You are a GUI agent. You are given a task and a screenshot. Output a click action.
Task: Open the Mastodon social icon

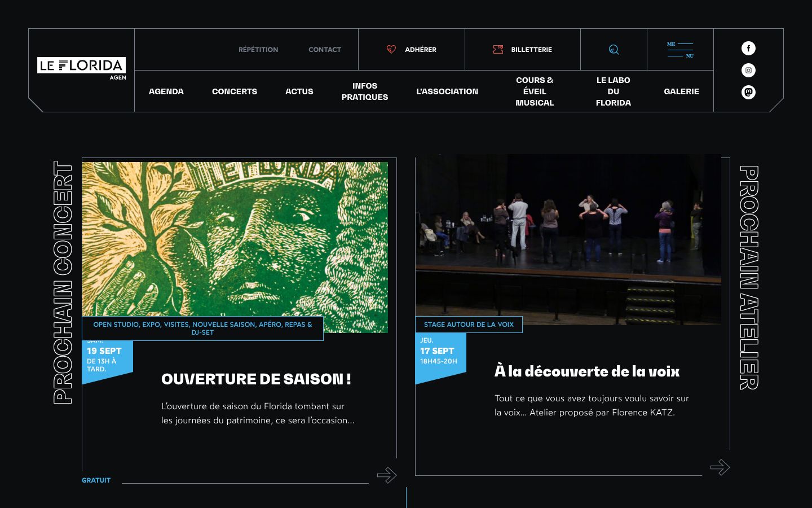click(748, 92)
